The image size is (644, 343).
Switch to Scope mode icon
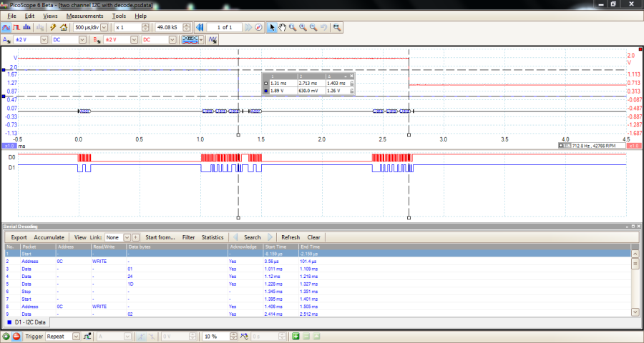coord(6,27)
